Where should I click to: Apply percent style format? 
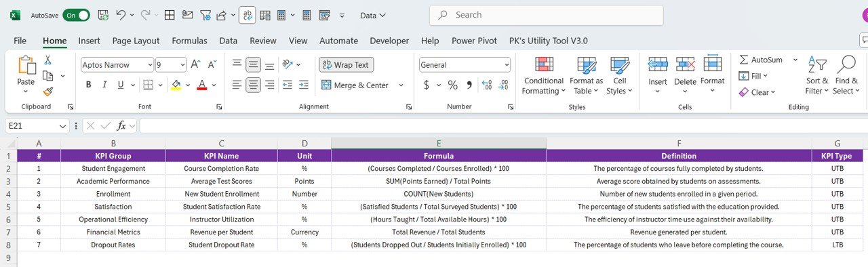tap(452, 85)
